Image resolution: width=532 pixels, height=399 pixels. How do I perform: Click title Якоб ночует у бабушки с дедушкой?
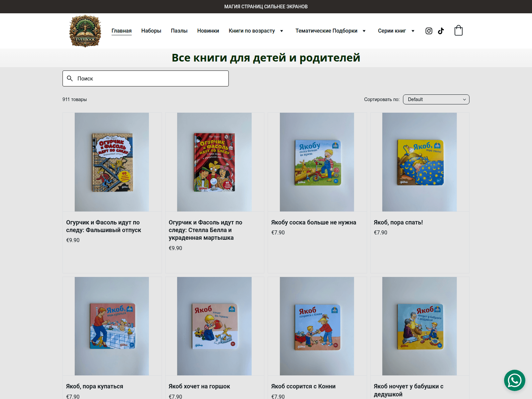click(x=409, y=390)
